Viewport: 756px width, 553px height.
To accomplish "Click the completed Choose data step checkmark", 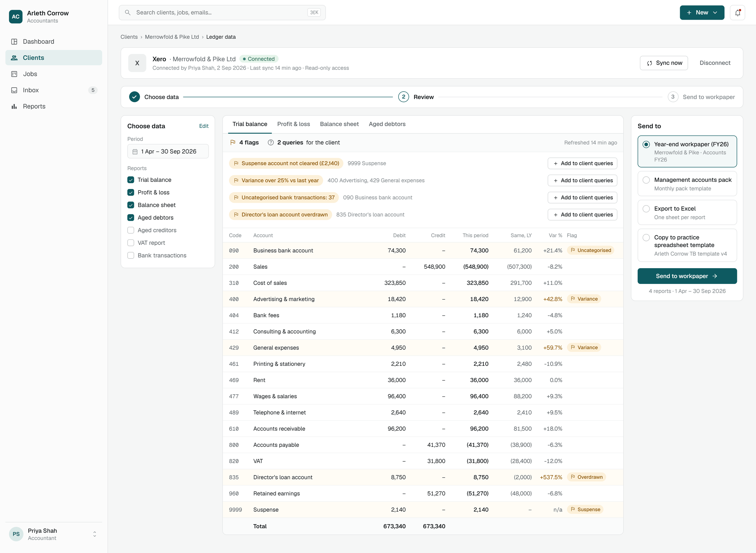I will tap(135, 97).
